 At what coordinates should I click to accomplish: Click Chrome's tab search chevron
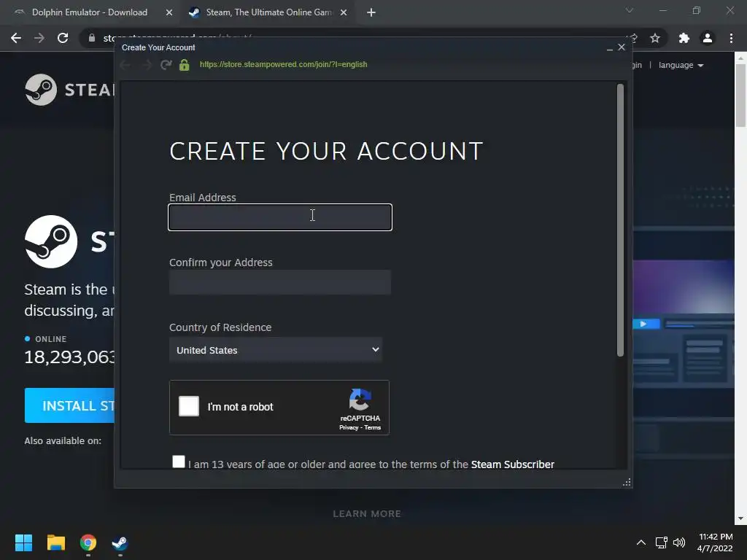[x=630, y=10]
